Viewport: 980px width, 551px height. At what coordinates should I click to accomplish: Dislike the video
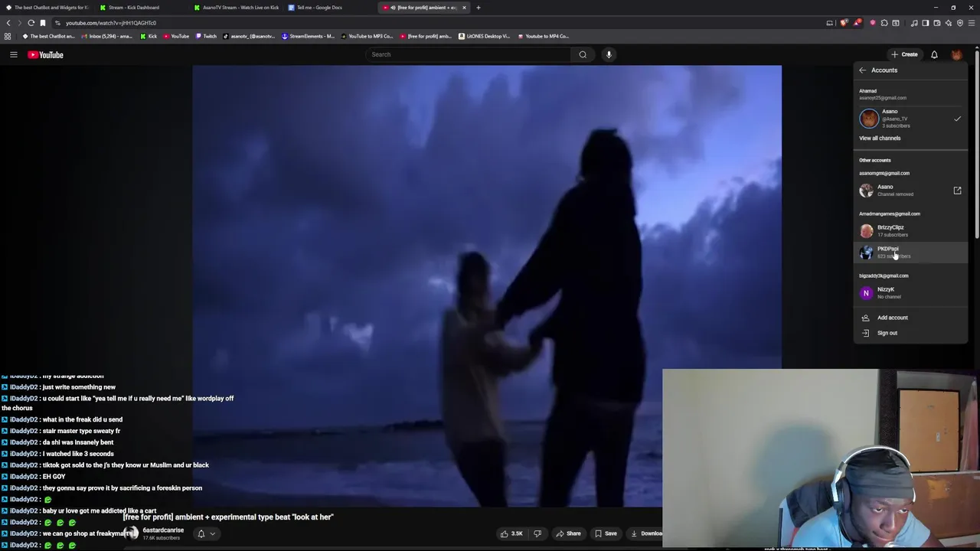coord(537,533)
